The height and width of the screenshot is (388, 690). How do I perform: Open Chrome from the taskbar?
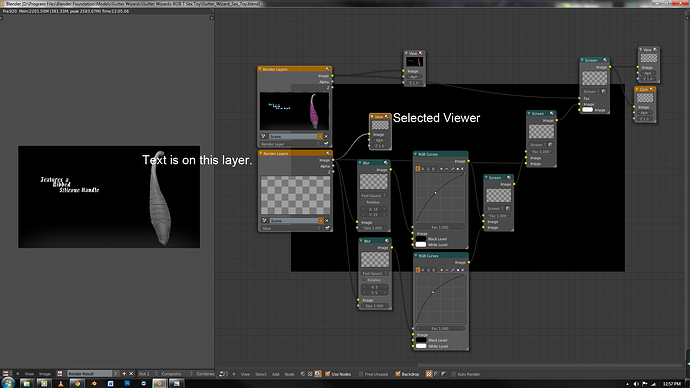77,384
